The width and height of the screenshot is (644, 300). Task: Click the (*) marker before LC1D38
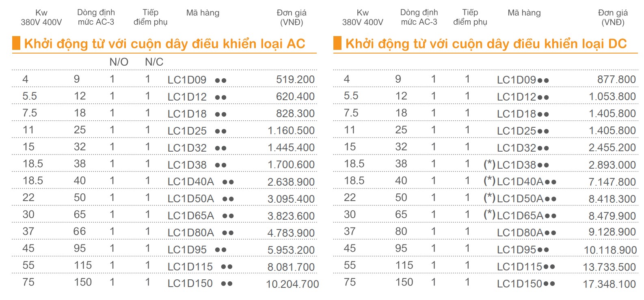(x=489, y=165)
